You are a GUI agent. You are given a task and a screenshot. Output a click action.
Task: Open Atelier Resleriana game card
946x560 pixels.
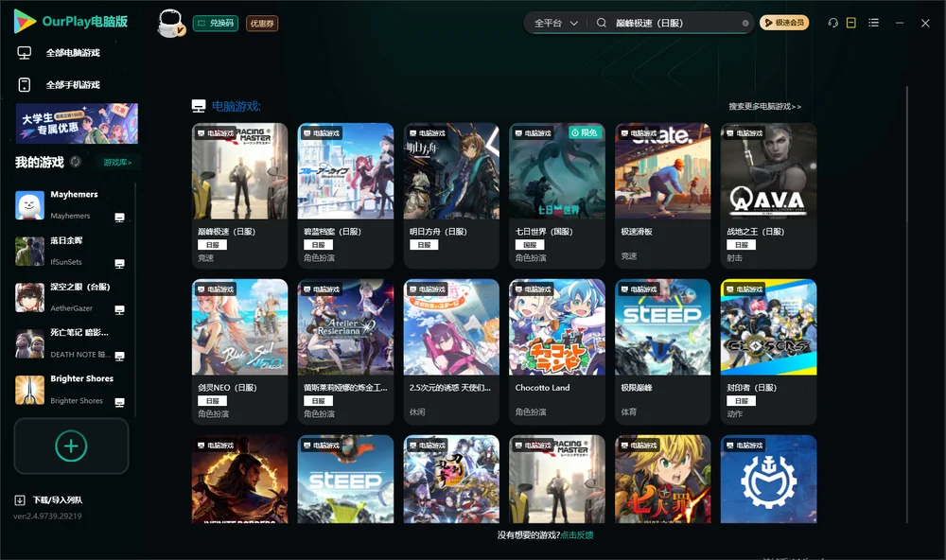tap(345, 352)
